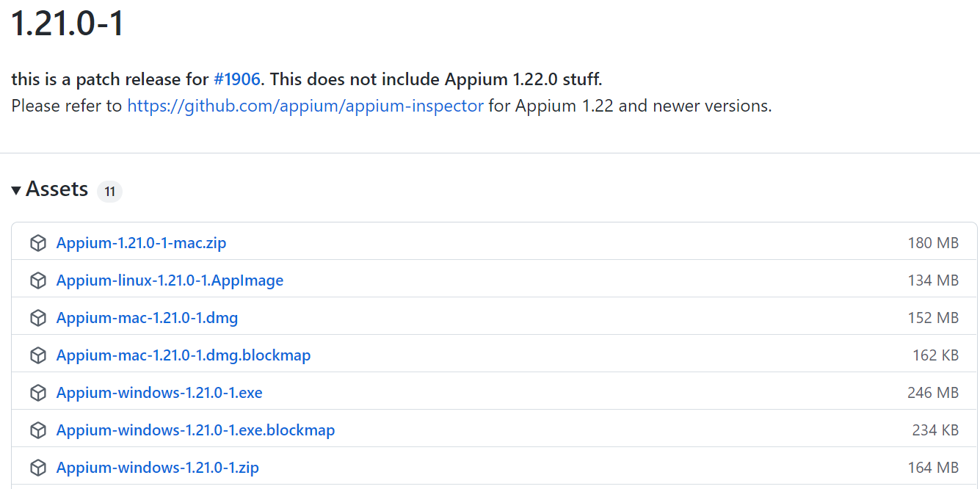The height and width of the screenshot is (489, 980).
Task: Download Appium-linux-1.21.0-1.AppImage
Action: (x=170, y=280)
